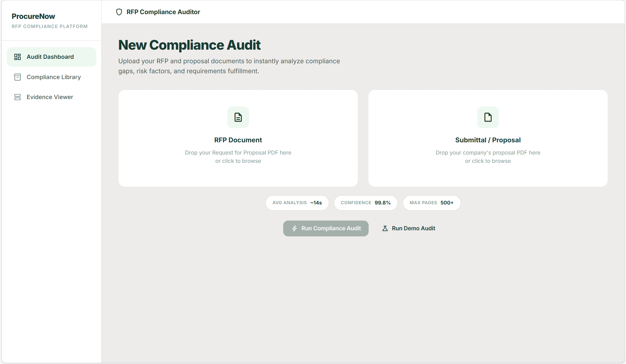Click the flask icon next to Run Demo Audit

point(385,228)
